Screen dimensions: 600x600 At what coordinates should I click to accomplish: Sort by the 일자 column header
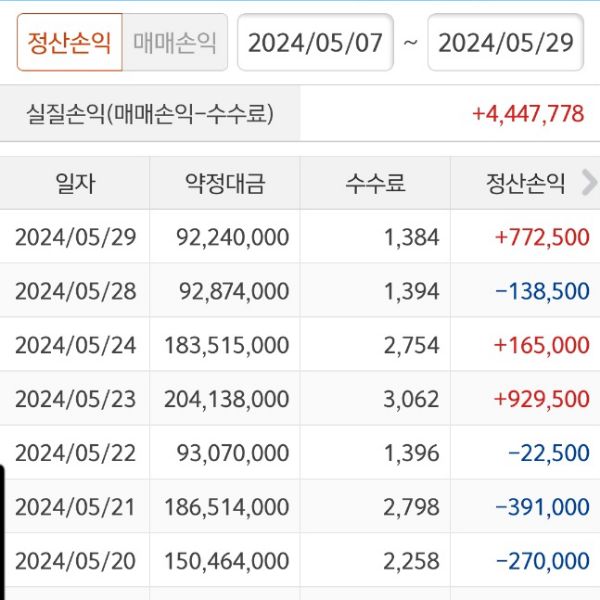(x=75, y=183)
